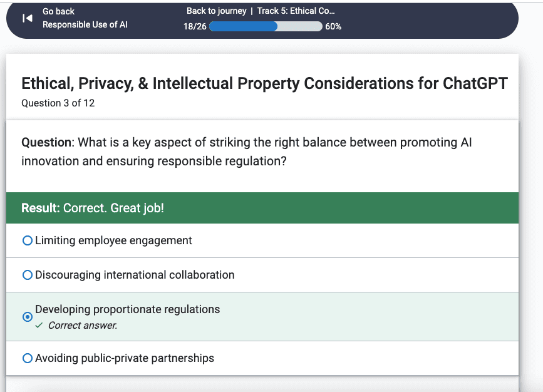Click the Limiting employee engagement answer text
This screenshot has width=543, height=392.
pos(113,240)
